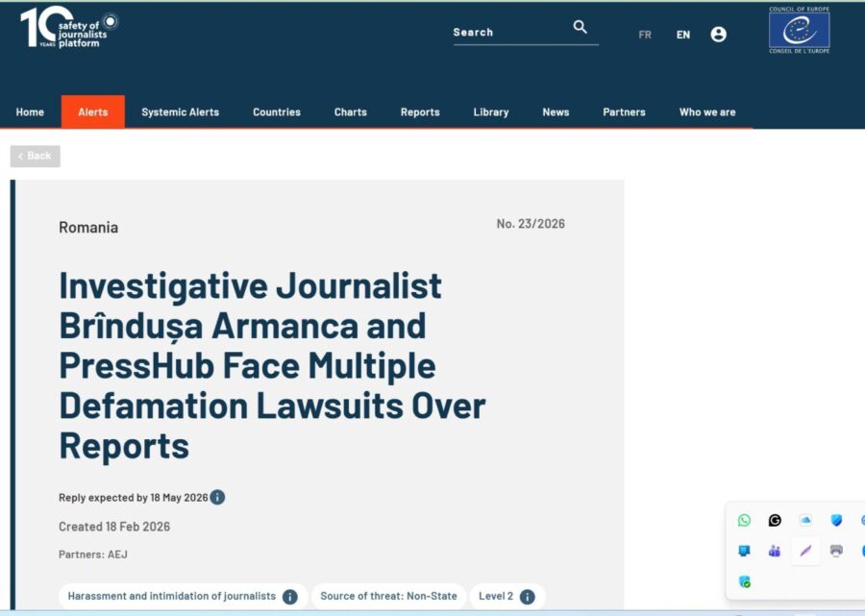This screenshot has height=616, width=865.
Task: Expand Level 2 info icon
Action: (x=527, y=597)
